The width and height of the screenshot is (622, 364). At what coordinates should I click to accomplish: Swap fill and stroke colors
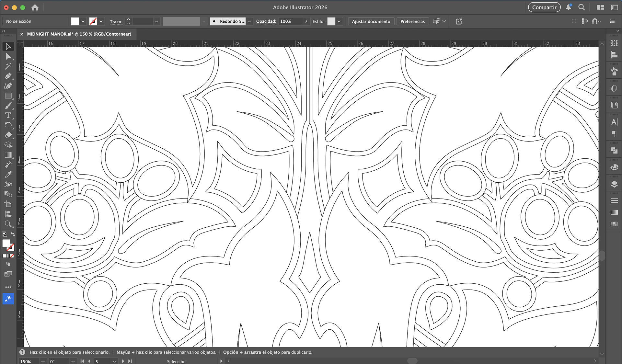pos(13,234)
